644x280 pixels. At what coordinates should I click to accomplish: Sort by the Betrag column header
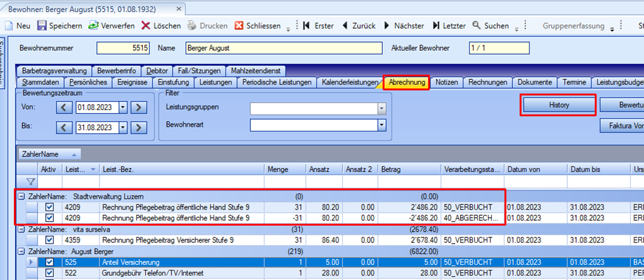tap(411, 170)
